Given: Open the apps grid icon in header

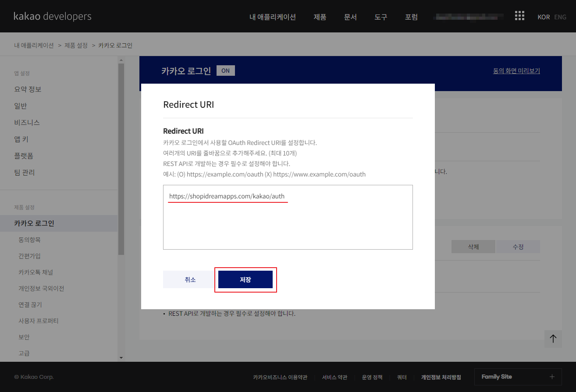Looking at the screenshot, I should (519, 16).
